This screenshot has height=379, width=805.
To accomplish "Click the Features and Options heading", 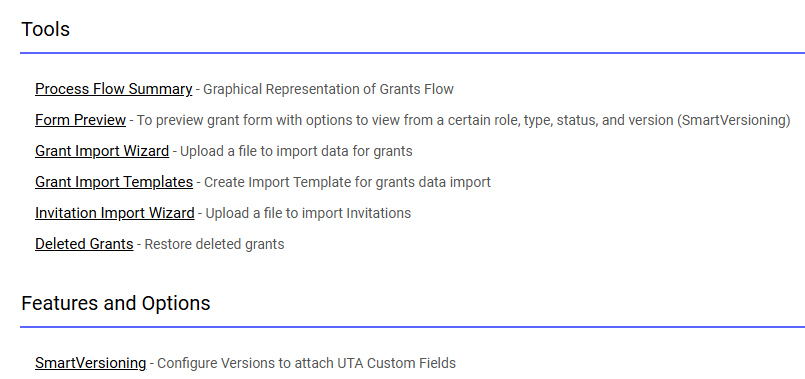I will tap(116, 303).
